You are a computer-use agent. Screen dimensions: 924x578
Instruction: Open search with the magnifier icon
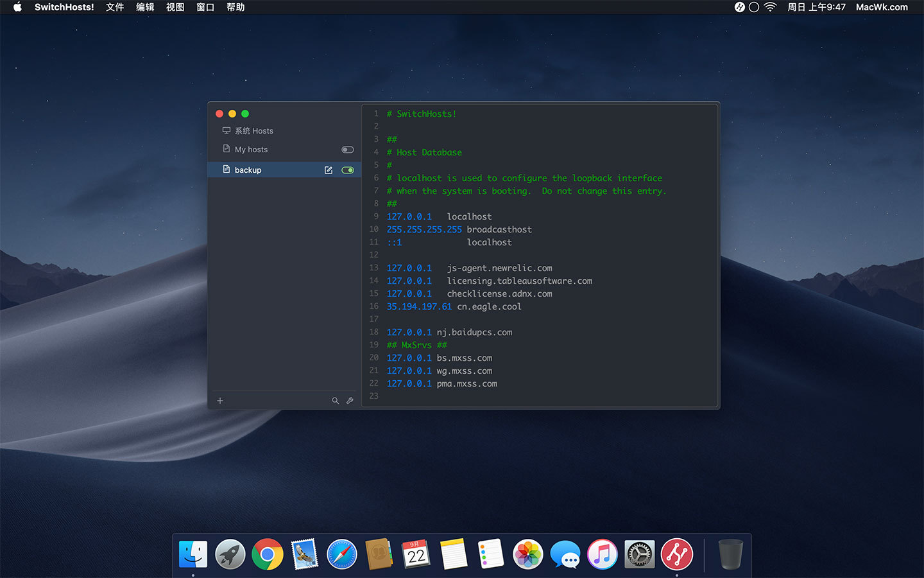coord(335,401)
